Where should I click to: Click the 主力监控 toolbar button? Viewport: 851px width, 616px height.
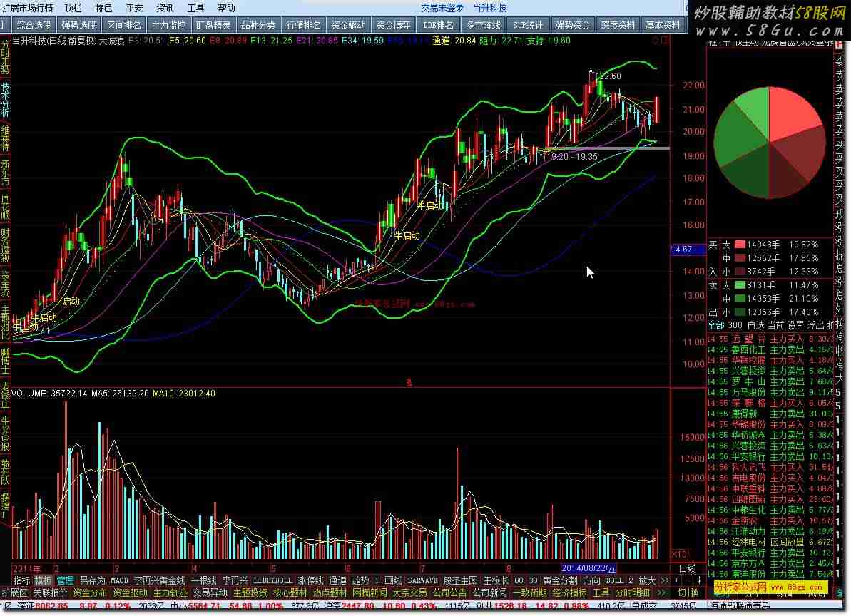(169, 25)
